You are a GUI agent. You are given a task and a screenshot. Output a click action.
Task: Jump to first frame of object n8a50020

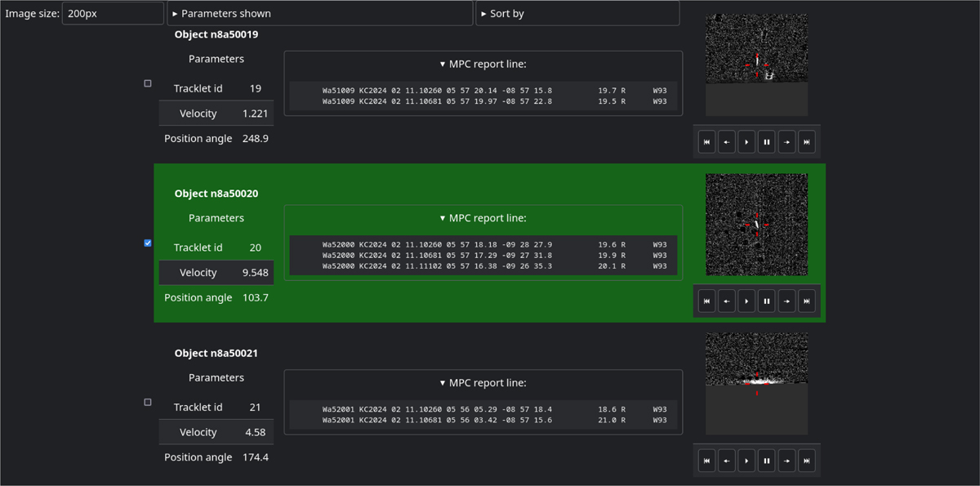706,301
